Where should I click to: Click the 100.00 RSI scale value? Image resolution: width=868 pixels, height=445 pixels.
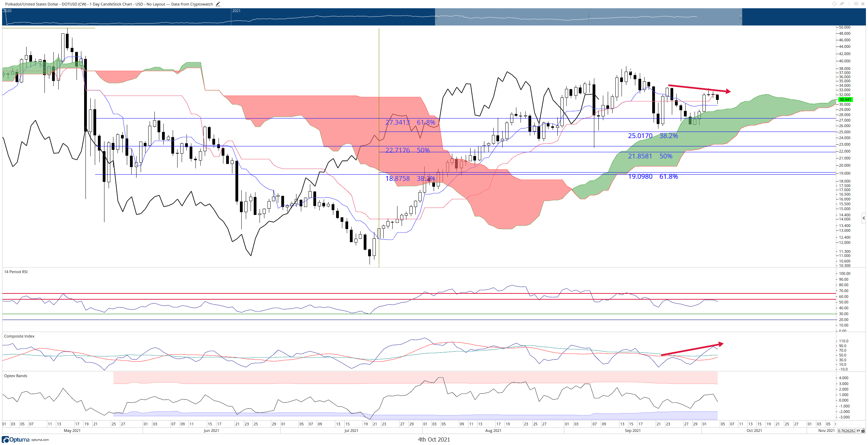[845, 273]
